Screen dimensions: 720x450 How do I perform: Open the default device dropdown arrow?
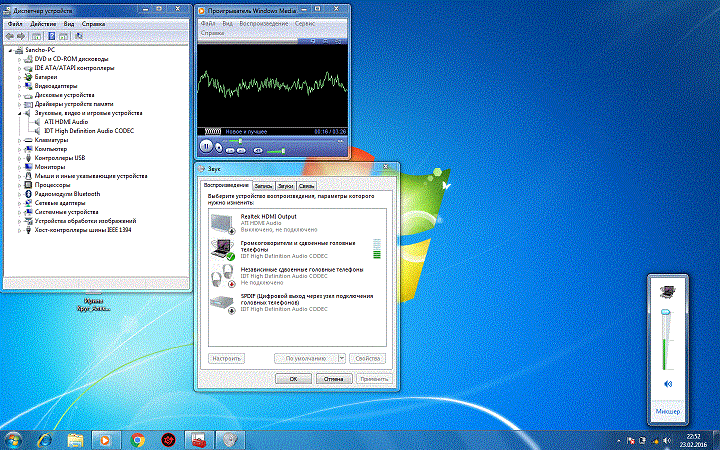tap(341, 357)
